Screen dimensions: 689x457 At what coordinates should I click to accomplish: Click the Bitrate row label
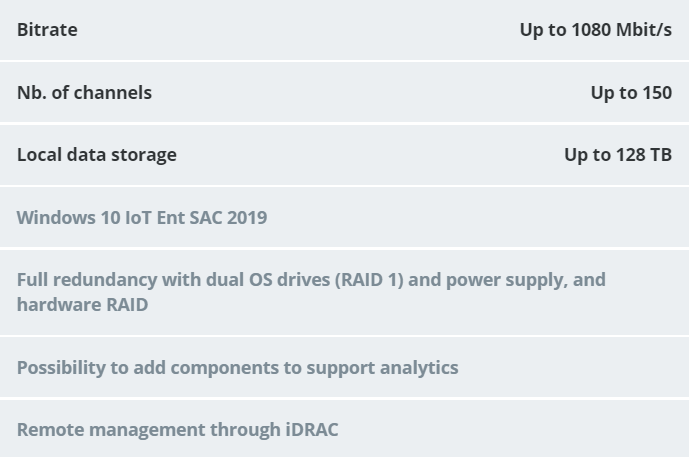pos(47,30)
